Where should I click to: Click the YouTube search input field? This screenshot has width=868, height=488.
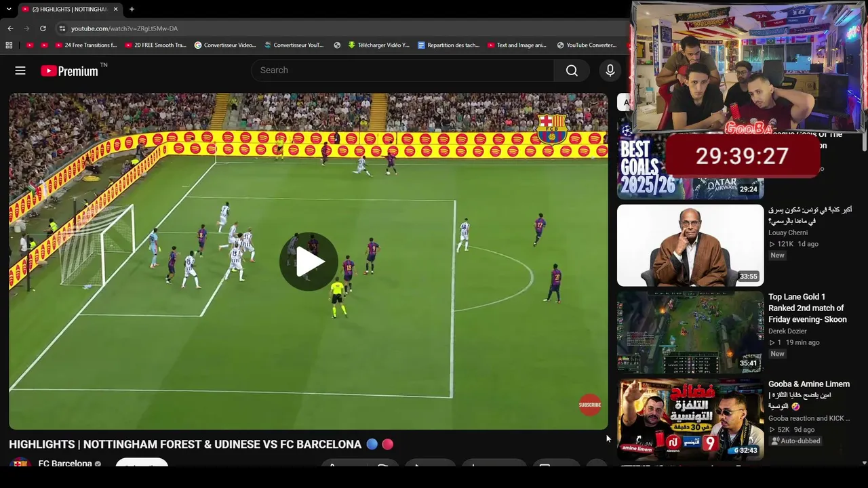pos(402,70)
